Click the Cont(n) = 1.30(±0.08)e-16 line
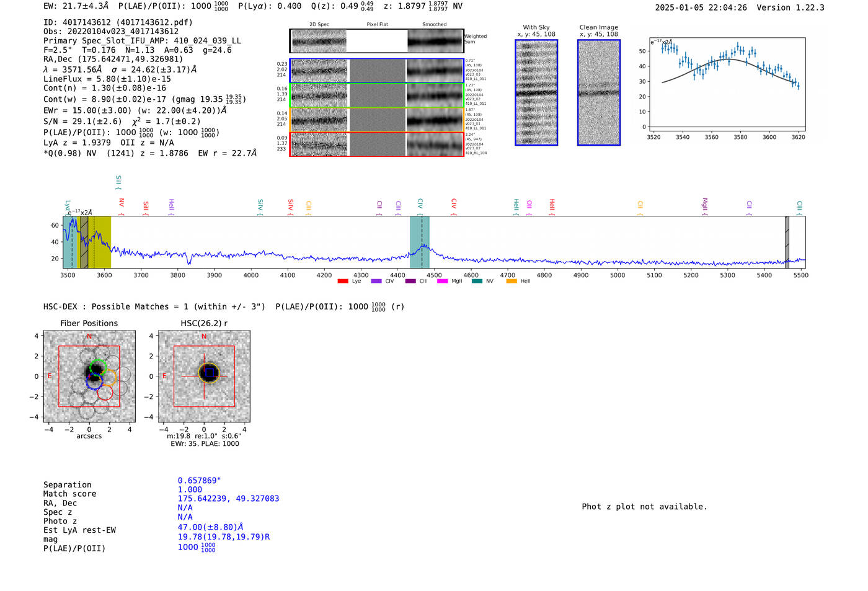The width and height of the screenshot is (868, 591). tap(105, 89)
